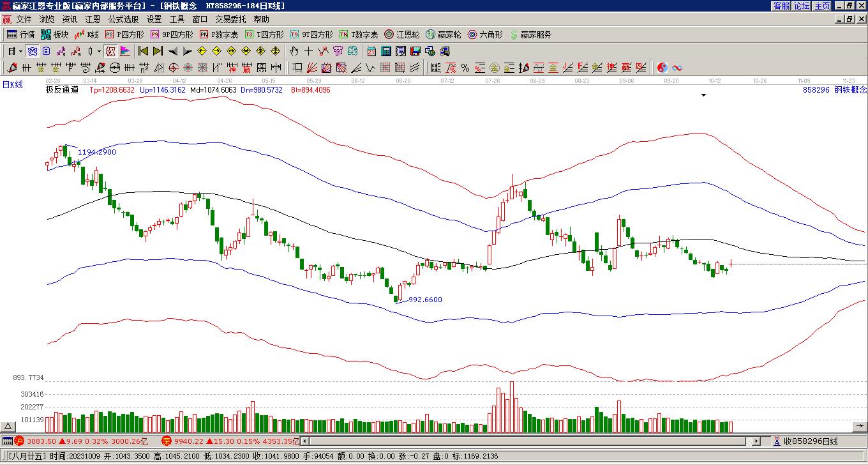
Task: Open the calculator icon
Action: [386, 51]
